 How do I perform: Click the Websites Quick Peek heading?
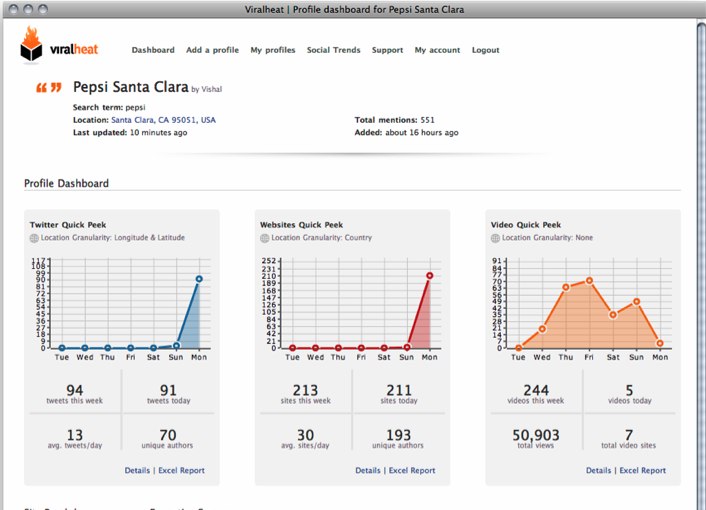coord(301,225)
